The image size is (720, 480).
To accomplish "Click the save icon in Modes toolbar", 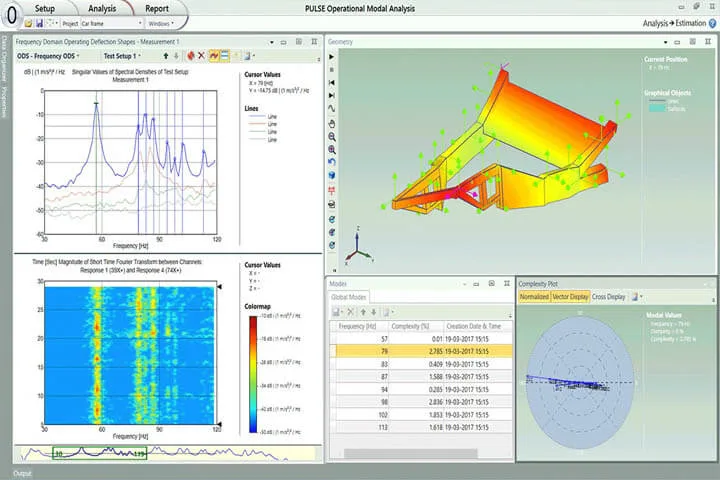I will coord(337,312).
